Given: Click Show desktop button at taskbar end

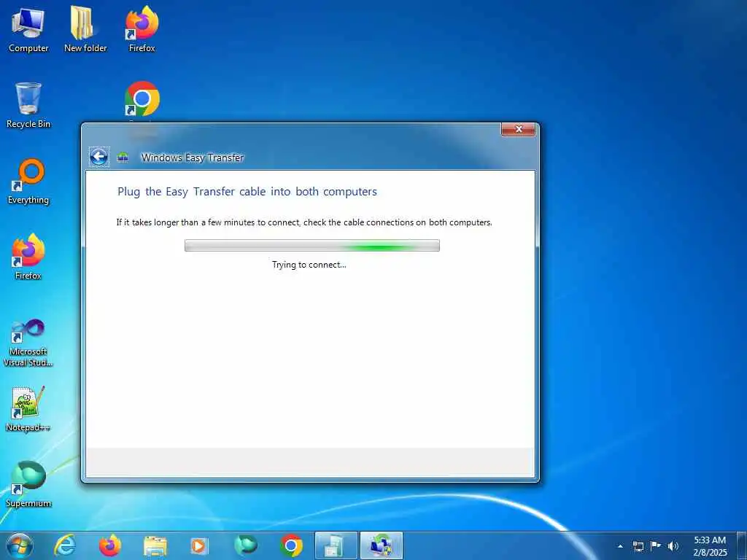Looking at the screenshot, I should point(742,546).
